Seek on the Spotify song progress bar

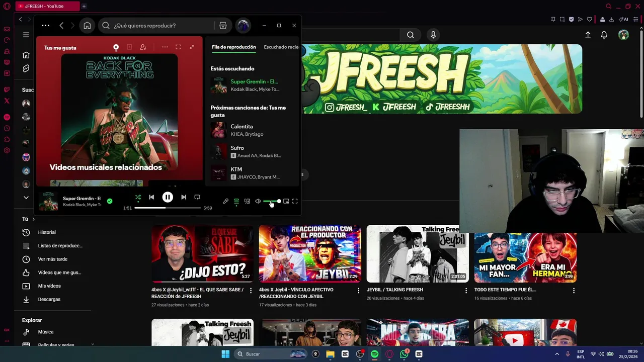tap(168, 208)
